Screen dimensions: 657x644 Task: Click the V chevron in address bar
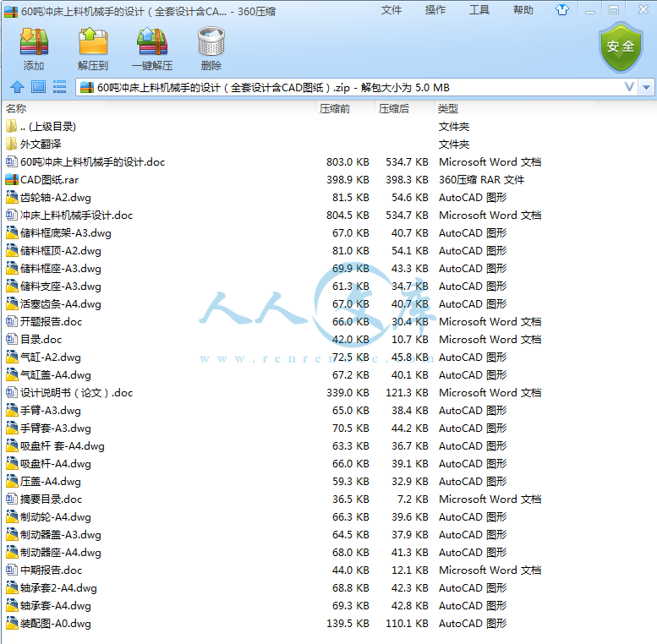coord(629,87)
